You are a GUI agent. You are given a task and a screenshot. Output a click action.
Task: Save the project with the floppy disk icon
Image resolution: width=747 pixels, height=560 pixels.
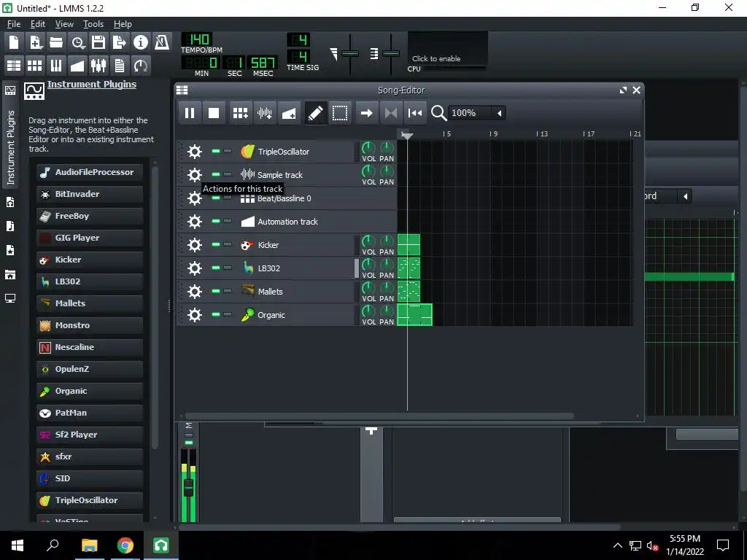(x=98, y=42)
